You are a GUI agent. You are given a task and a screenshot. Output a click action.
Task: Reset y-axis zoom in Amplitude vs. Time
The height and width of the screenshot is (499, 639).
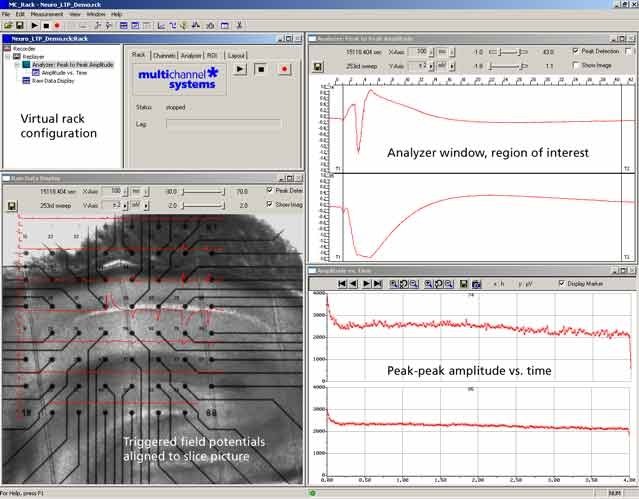[438, 284]
